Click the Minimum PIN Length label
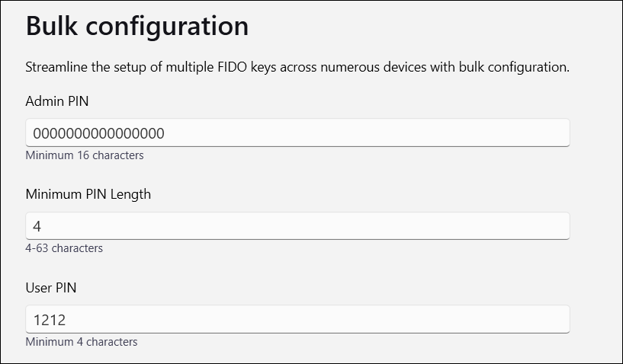The width and height of the screenshot is (623, 364). click(88, 194)
